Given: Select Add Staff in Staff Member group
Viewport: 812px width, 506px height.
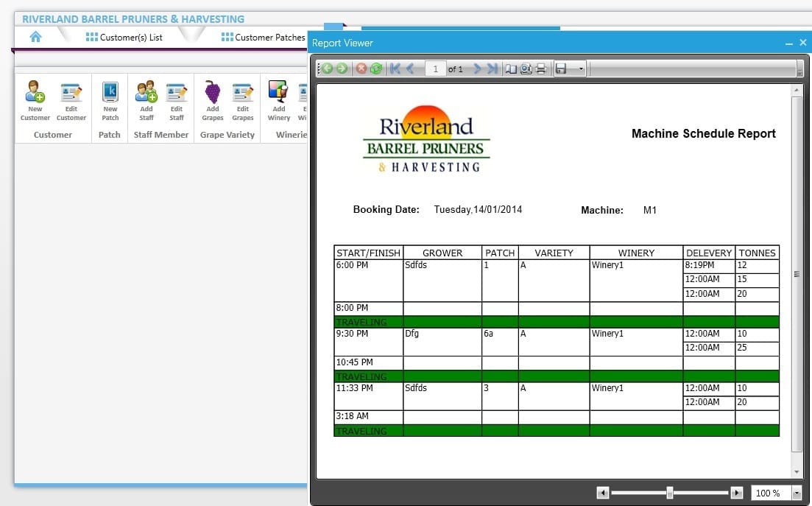Looking at the screenshot, I should pos(146,101).
